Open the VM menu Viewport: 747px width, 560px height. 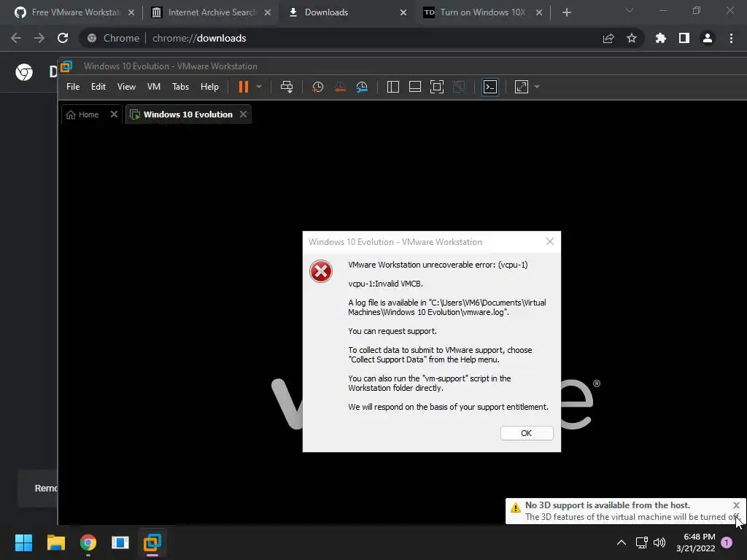153,87
